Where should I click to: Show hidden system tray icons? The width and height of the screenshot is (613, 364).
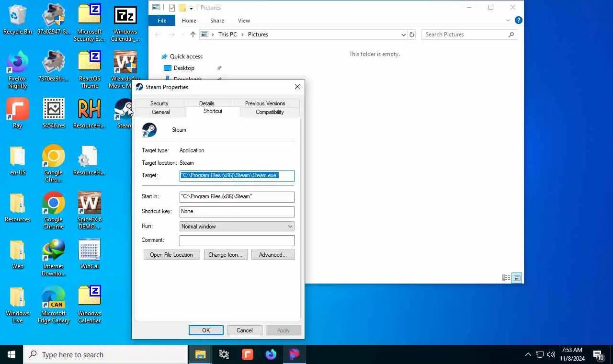pyautogui.click(x=528, y=354)
